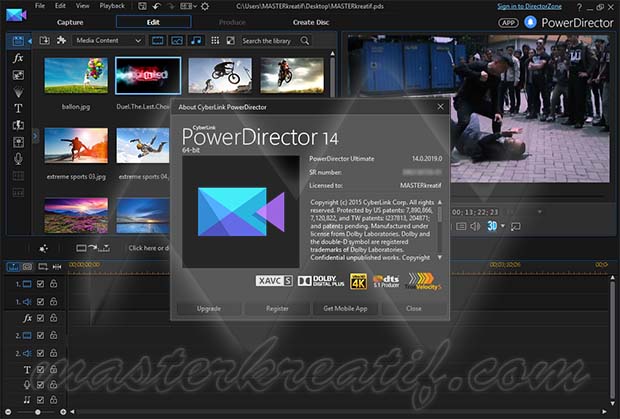The width and height of the screenshot is (620, 419).
Task: Open the Transition Room
Action: click(x=18, y=125)
